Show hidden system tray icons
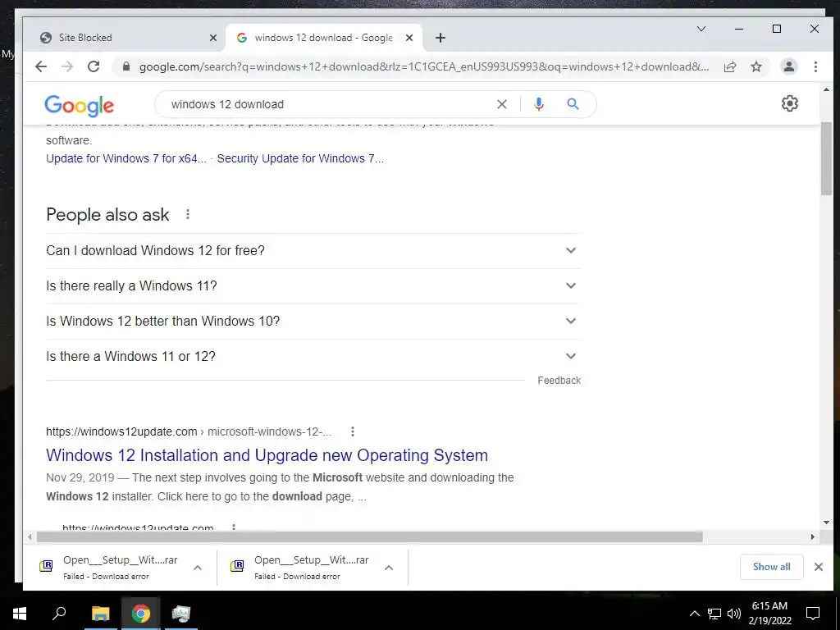The height and width of the screenshot is (630, 840). point(694,614)
